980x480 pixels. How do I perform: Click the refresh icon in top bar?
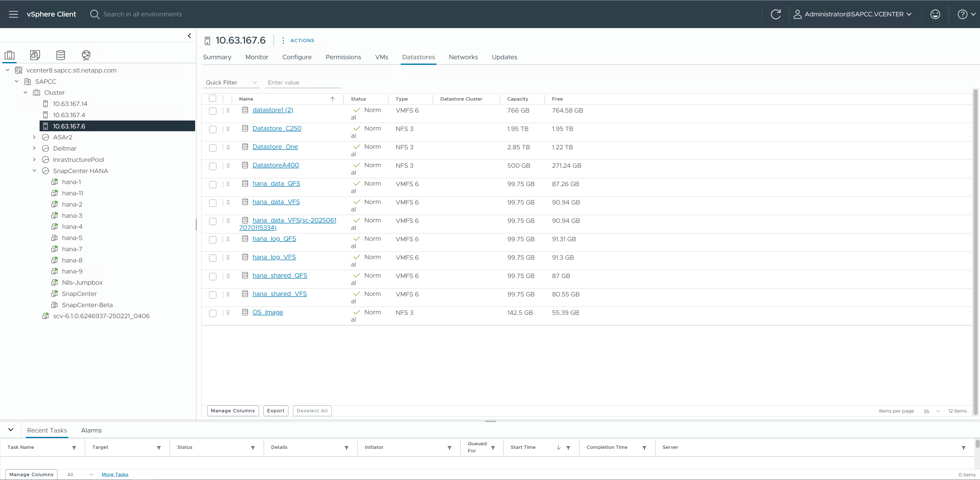click(x=775, y=14)
